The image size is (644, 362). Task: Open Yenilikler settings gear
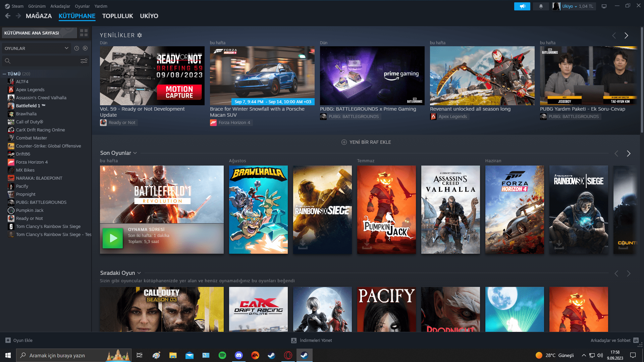tap(140, 35)
